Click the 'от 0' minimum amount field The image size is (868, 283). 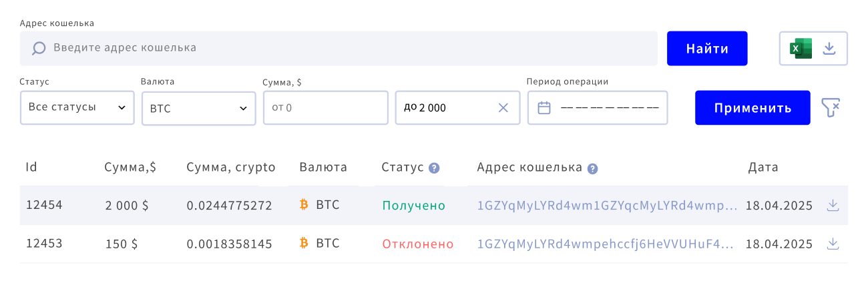(325, 107)
